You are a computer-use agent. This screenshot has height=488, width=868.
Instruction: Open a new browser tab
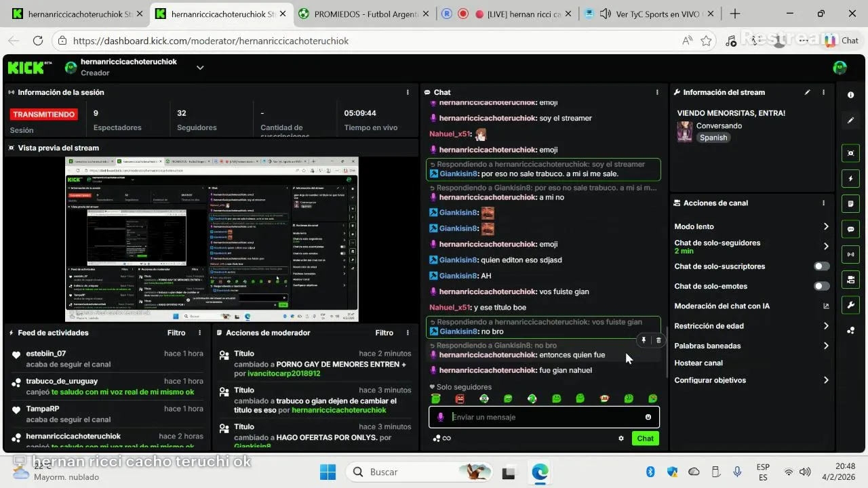point(734,14)
